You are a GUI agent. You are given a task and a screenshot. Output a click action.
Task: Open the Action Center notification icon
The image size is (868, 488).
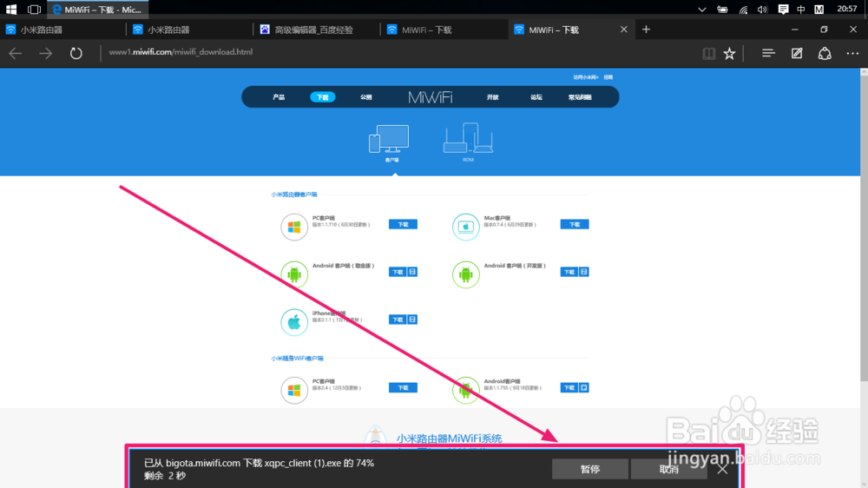[x=783, y=10]
